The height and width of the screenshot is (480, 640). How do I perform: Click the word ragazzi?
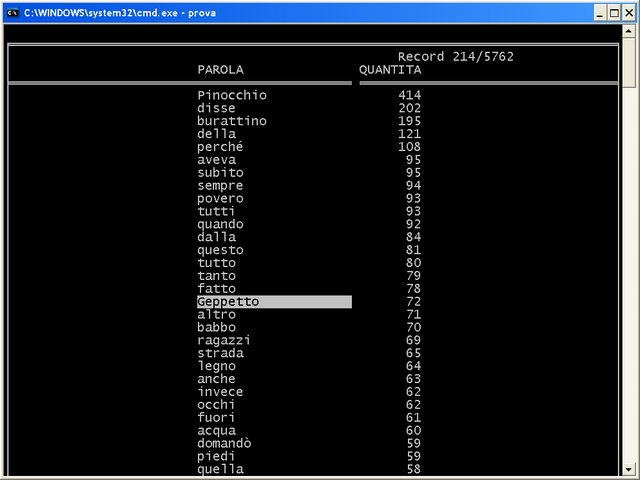pyautogui.click(x=224, y=340)
